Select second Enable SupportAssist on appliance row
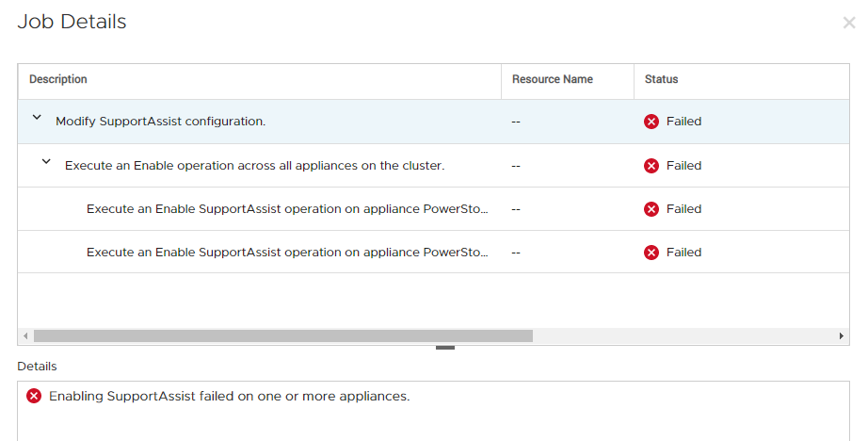 [287, 253]
